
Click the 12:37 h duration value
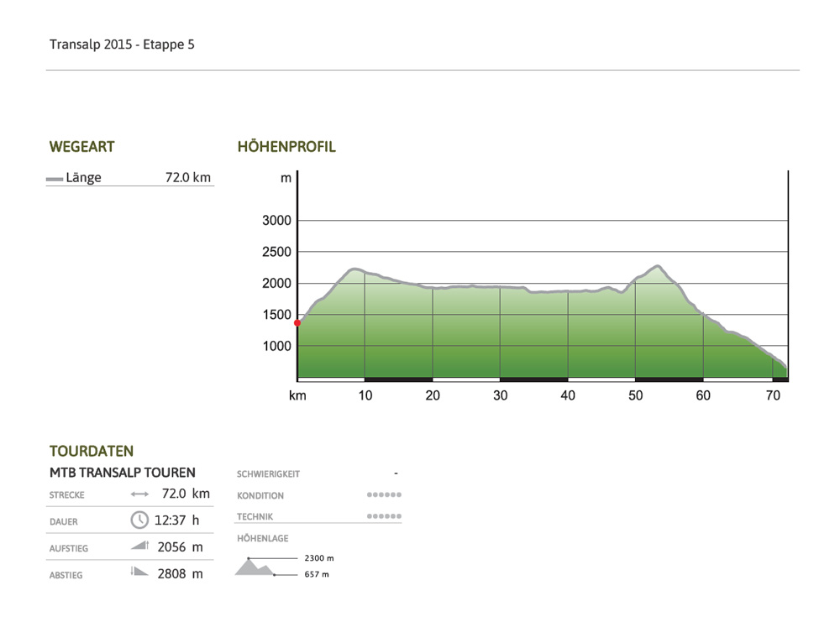[x=177, y=520]
